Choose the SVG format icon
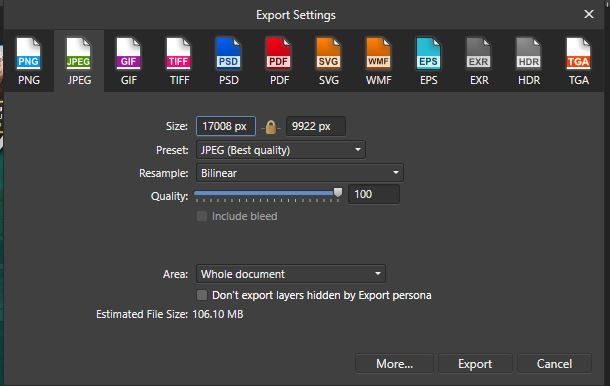Viewport: 610px width, 386px height. [x=329, y=61]
